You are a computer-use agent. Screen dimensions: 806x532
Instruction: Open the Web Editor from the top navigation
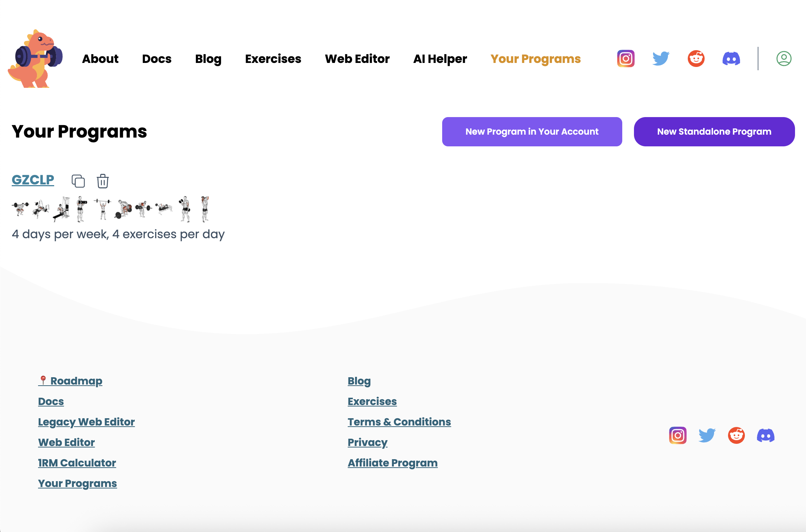pyautogui.click(x=357, y=59)
